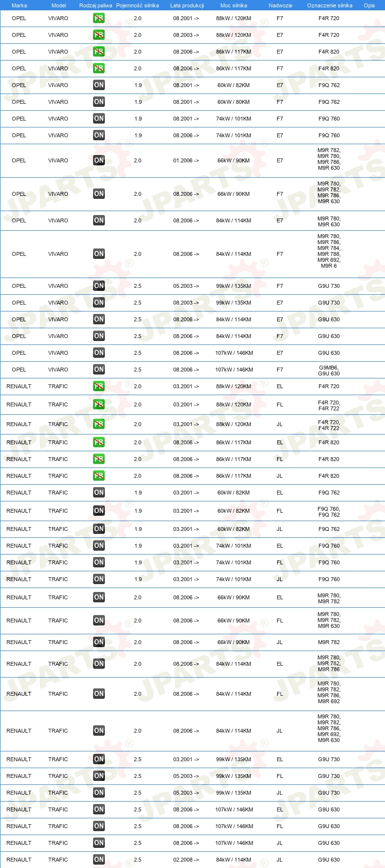Click petrol icon for Renault Trafic 86kW EL F4R 820

tap(99, 442)
